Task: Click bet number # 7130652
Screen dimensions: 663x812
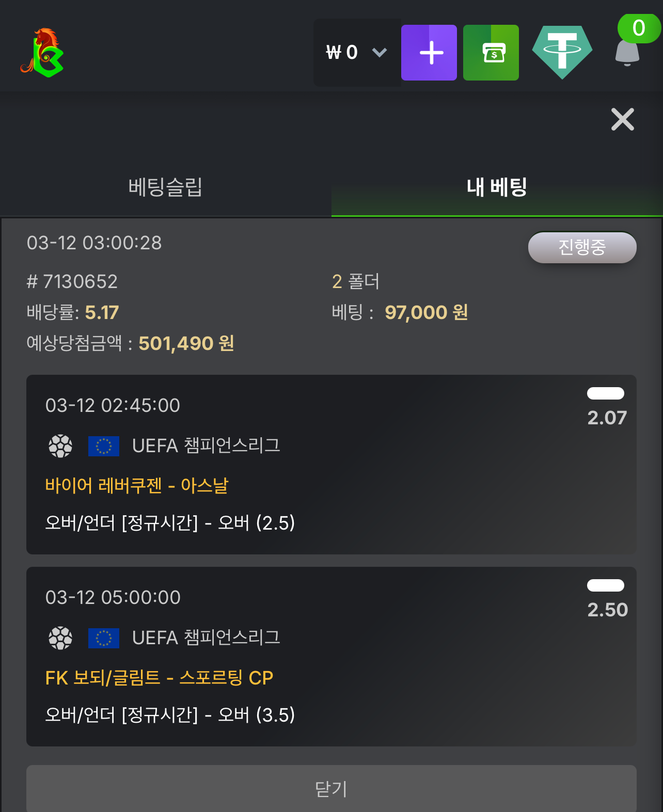Action: pos(72,282)
